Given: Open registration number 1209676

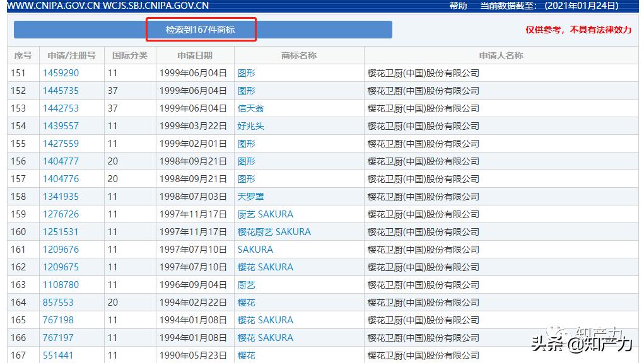Looking at the screenshot, I should click(61, 250).
